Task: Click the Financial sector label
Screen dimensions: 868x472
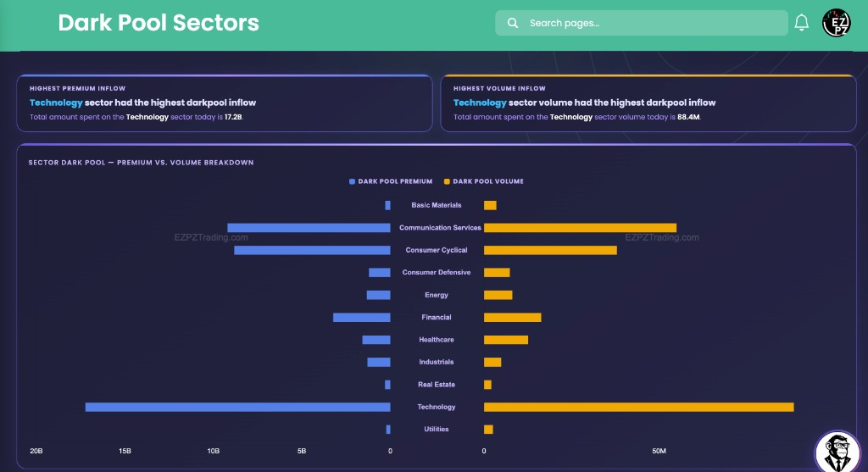Action: tap(437, 318)
